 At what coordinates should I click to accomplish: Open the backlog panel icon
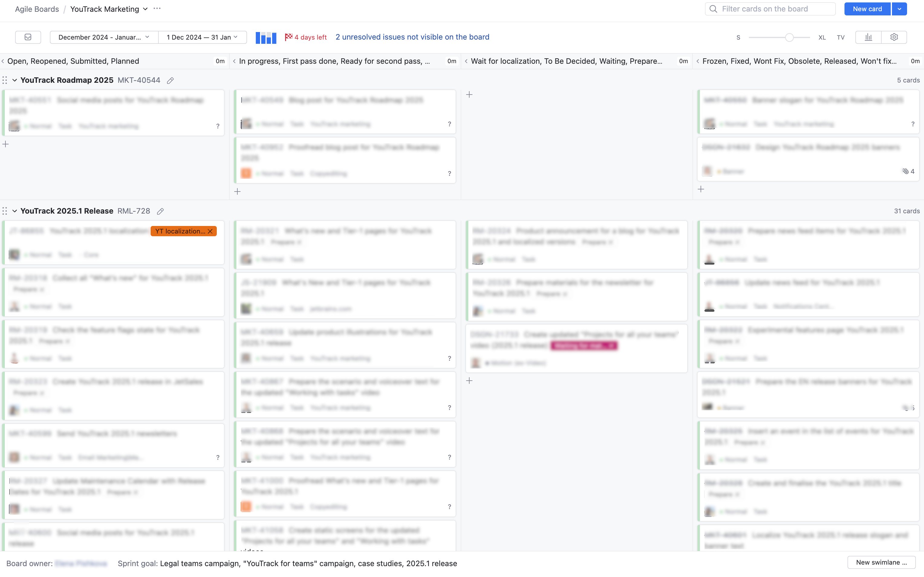point(28,37)
